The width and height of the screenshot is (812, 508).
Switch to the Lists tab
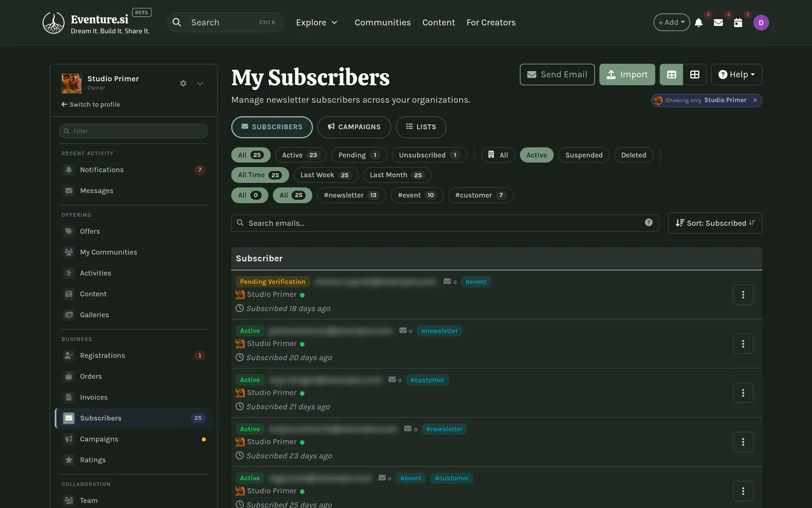(x=421, y=127)
